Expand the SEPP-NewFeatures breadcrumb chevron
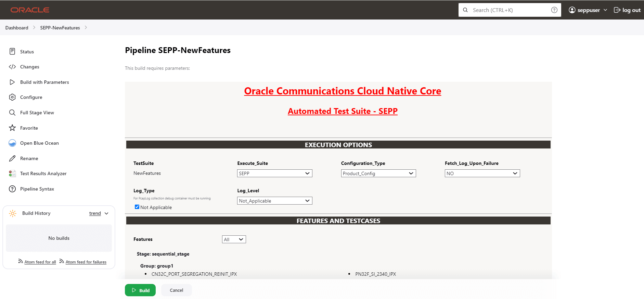Image resolution: width=644 pixels, height=299 pixels. point(86,27)
